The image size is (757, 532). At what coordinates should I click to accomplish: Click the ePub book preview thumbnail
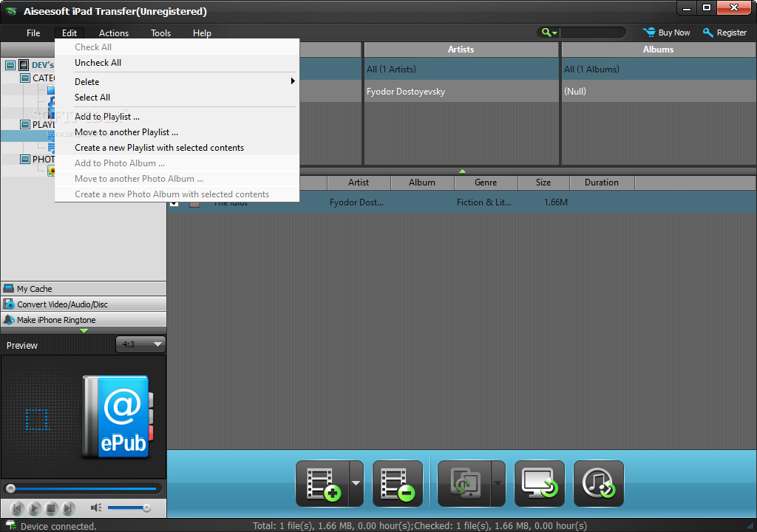(x=118, y=417)
